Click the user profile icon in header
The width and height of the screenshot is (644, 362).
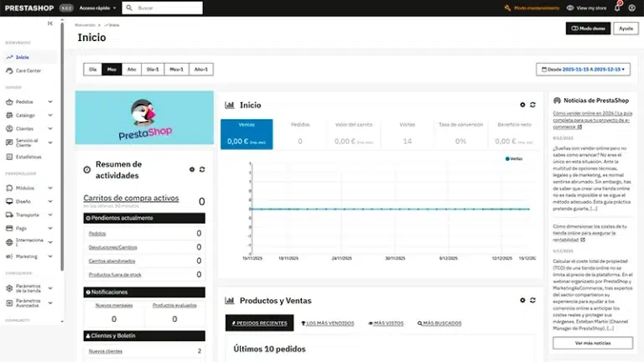(633, 8)
